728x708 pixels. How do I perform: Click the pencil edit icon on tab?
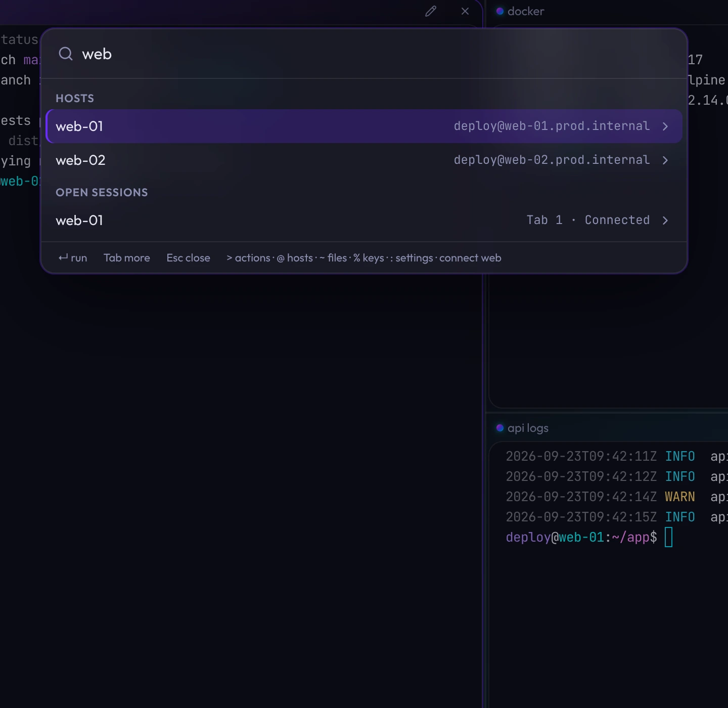[431, 11]
